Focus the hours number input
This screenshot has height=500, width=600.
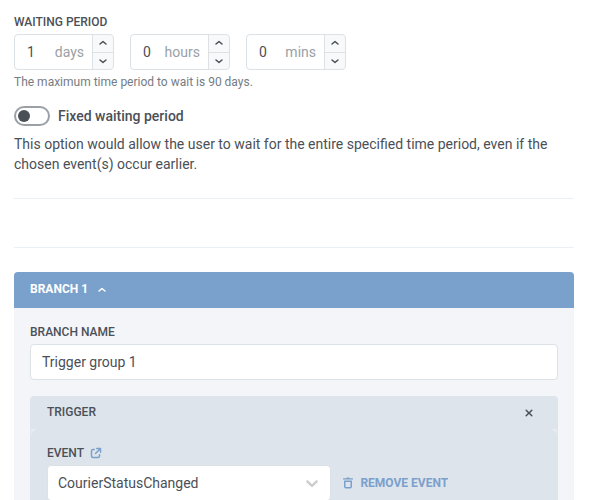click(x=170, y=52)
